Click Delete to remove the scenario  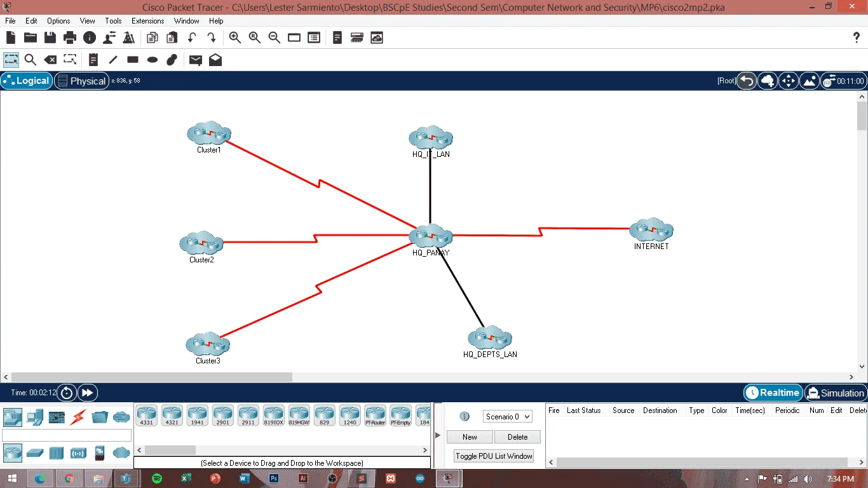tap(517, 437)
